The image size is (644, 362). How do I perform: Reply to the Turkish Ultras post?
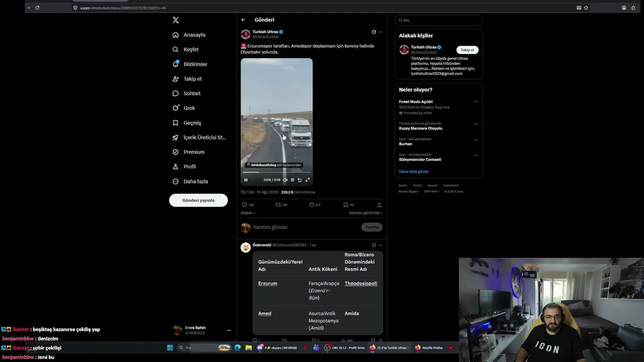coord(248,205)
